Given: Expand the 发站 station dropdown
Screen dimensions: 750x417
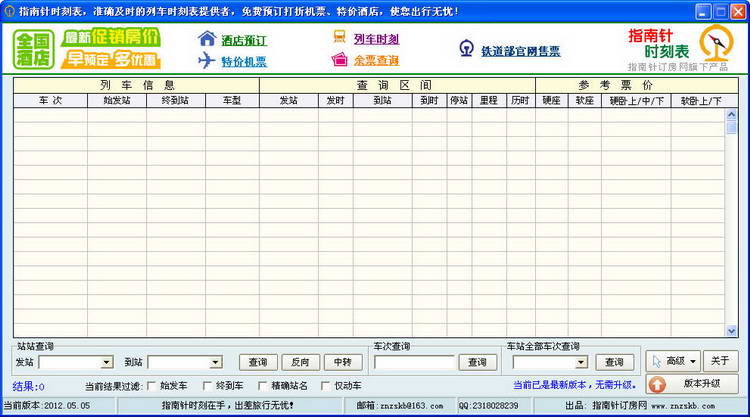Looking at the screenshot, I should [x=107, y=362].
